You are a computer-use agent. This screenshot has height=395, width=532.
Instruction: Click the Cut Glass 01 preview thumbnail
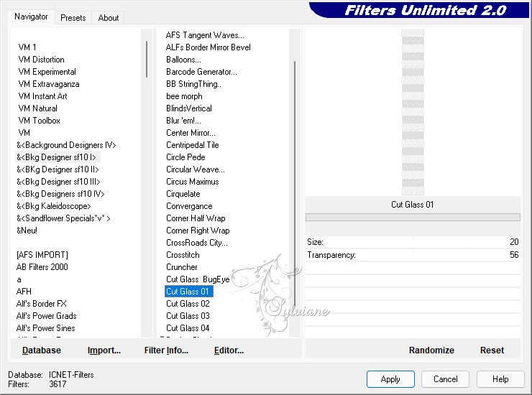413,112
